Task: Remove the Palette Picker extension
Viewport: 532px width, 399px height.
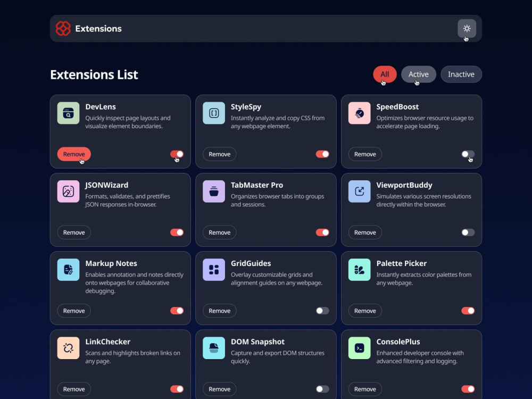Action: pyautogui.click(x=365, y=311)
